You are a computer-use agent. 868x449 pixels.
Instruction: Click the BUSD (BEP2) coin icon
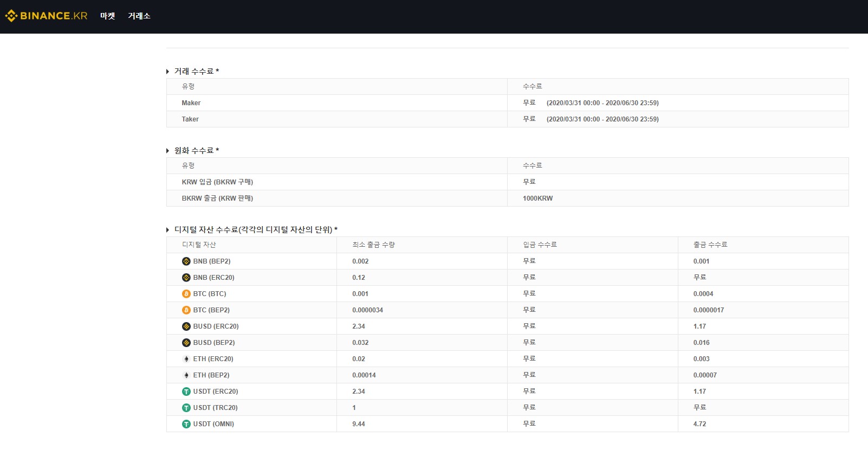tap(186, 343)
